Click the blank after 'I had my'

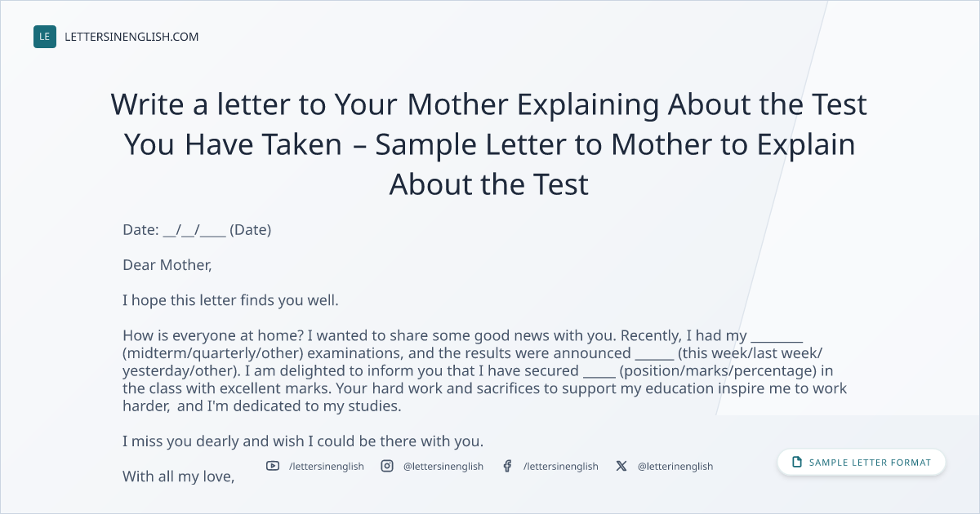[777, 339]
